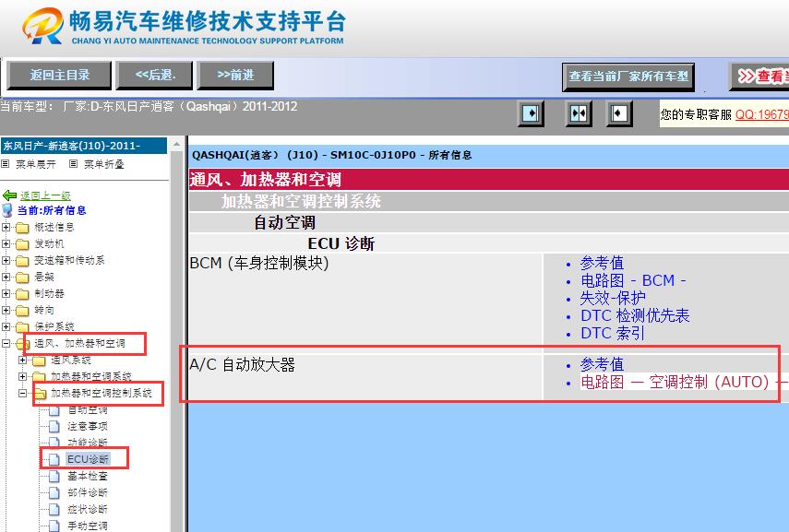Click the 菜单展开 text
The height and width of the screenshot is (532, 789).
36,164
